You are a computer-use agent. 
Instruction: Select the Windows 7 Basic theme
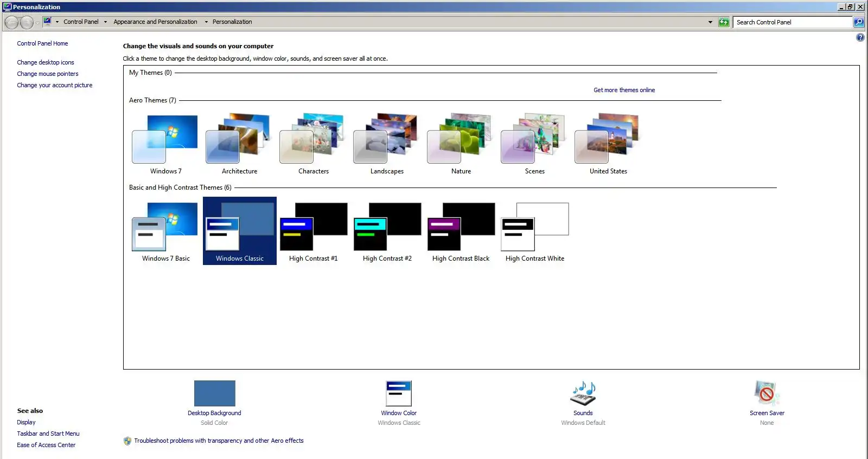tap(165, 231)
